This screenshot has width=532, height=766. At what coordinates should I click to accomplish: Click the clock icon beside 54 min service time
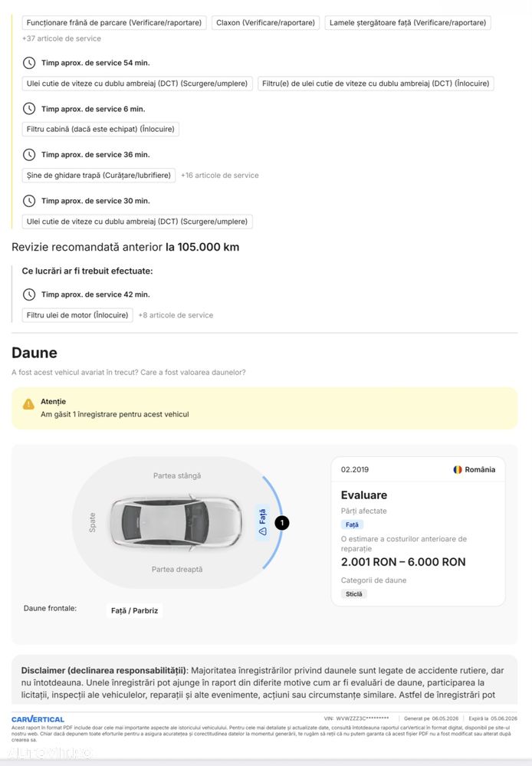tap(29, 63)
